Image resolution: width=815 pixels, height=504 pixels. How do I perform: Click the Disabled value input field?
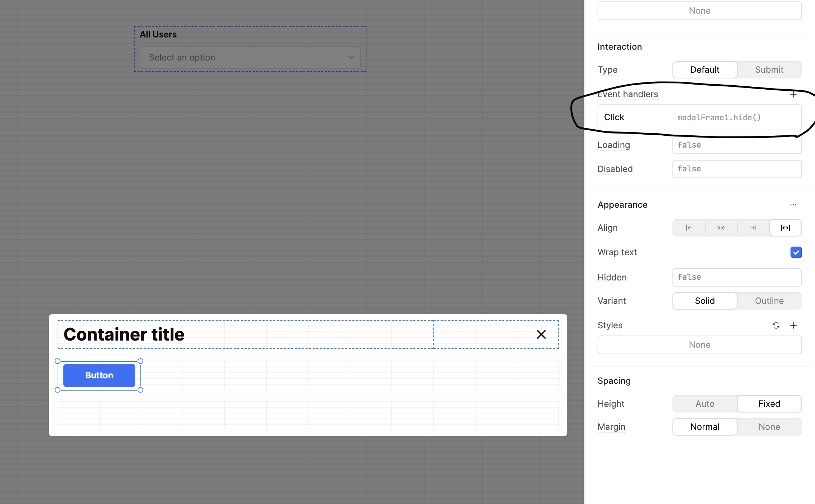pos(737,169)
